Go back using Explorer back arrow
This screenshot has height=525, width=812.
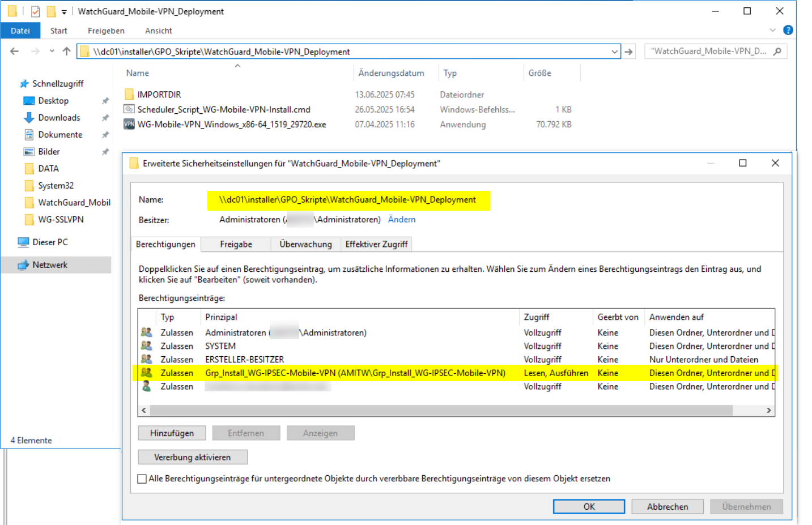tap(15, 52)
